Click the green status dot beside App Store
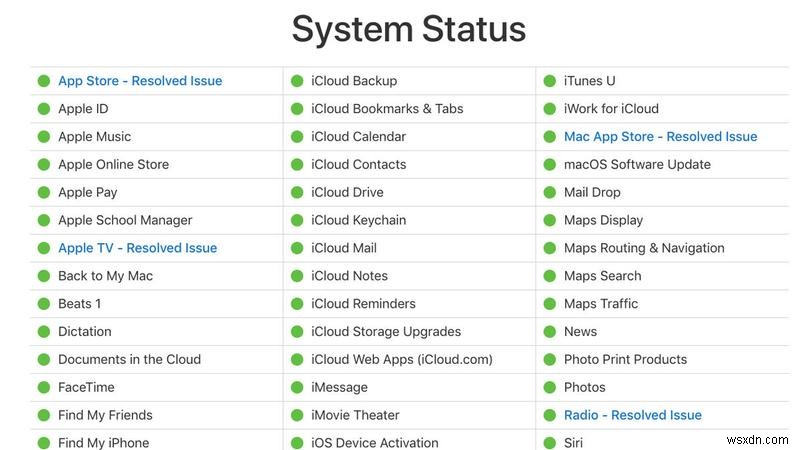Image resolution: width=800 pixels, height=450 pixels. pyautogui.click(x=44, y=81)
